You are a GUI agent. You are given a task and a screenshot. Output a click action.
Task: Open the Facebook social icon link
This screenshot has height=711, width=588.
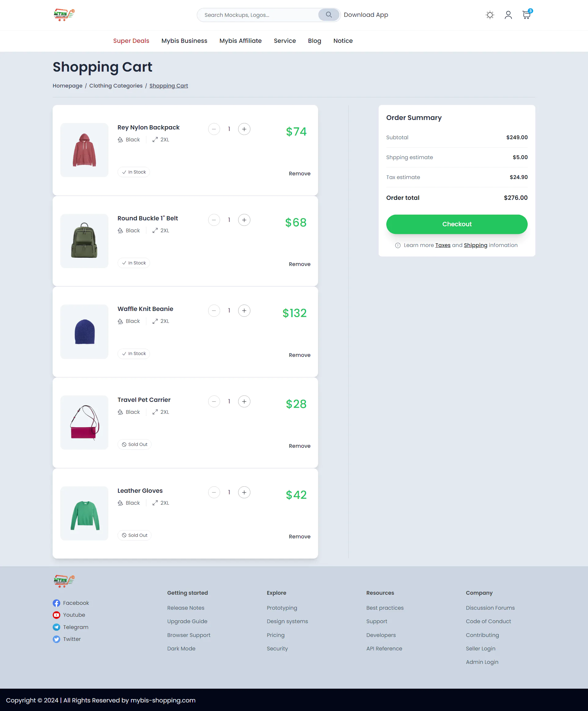click(57, 603)
